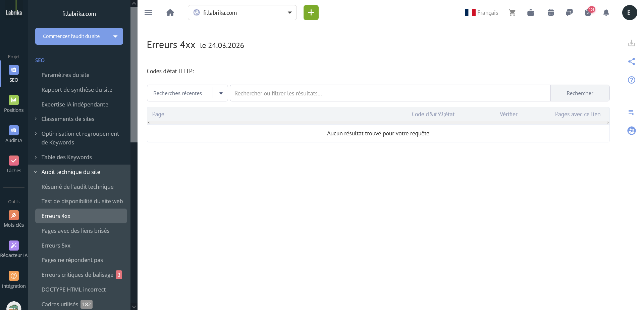Open Résumé de l'audit technique

click(x=77, y=187)
